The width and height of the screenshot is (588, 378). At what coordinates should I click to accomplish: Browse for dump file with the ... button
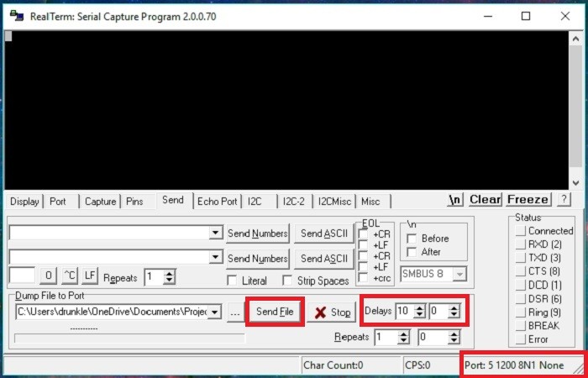pyautogui.click(x=235, y=312)
